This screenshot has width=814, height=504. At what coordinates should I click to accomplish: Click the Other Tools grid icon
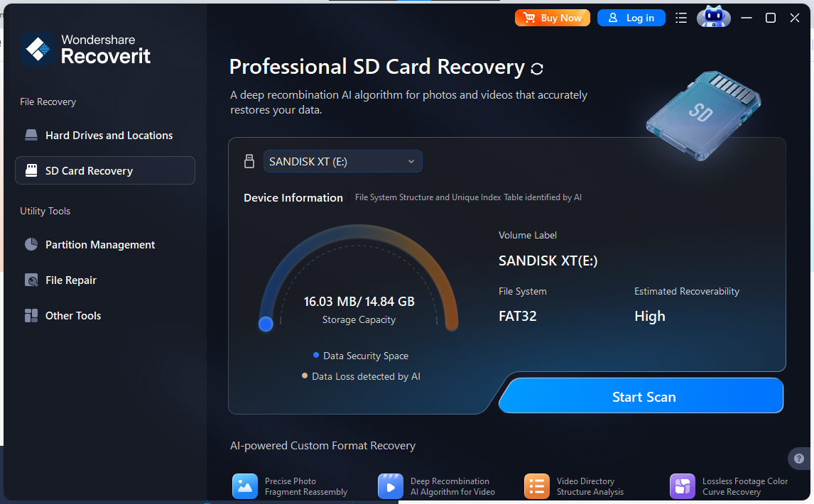(x=31, y=316)
